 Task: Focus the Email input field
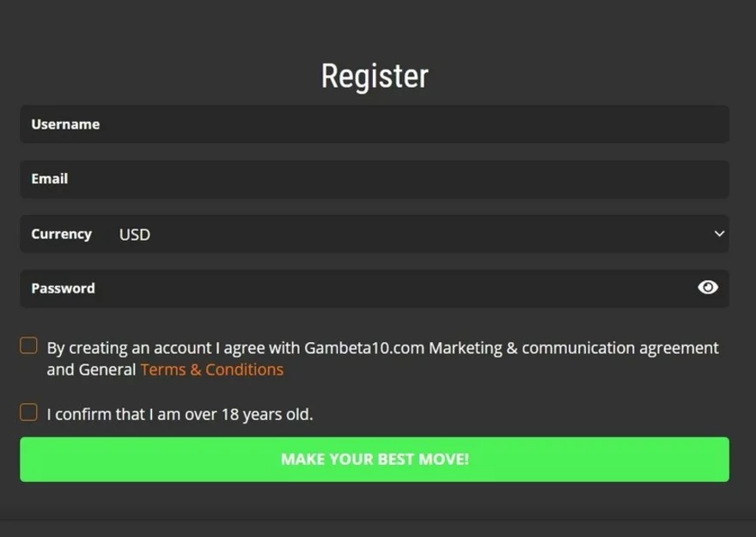[375, 179]
